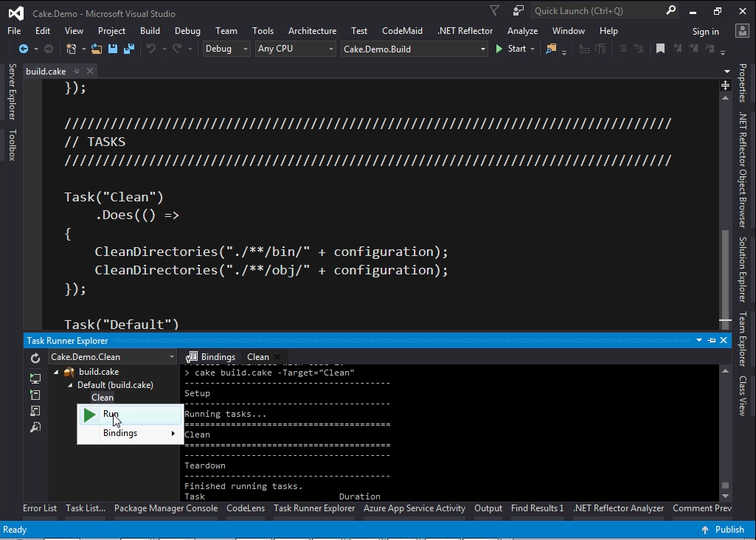Open the CodeMaid menu
This screenshot has height=540, width=756.
point(402,31)
